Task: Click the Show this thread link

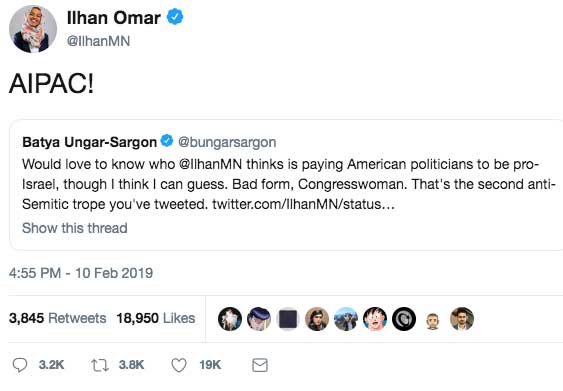Action: tap(75, 228)
